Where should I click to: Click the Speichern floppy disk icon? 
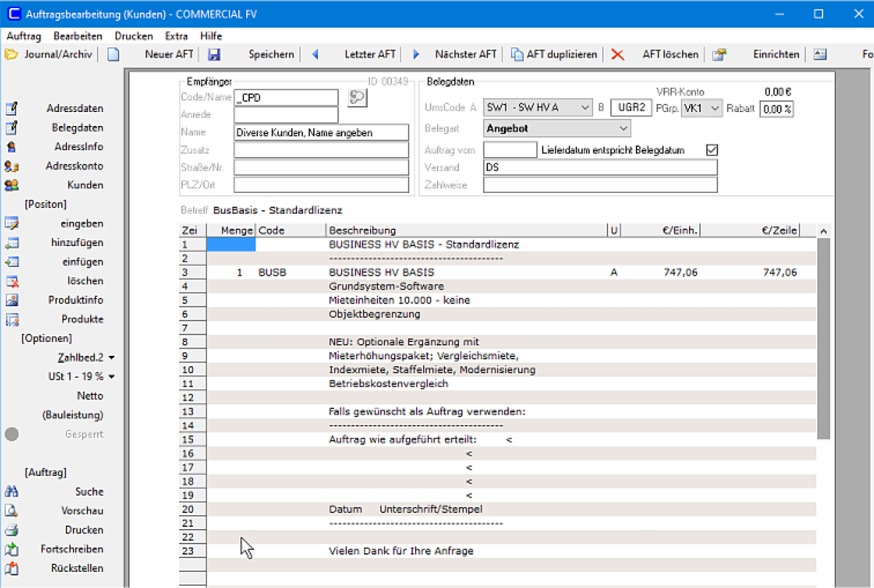coord(214,55)
